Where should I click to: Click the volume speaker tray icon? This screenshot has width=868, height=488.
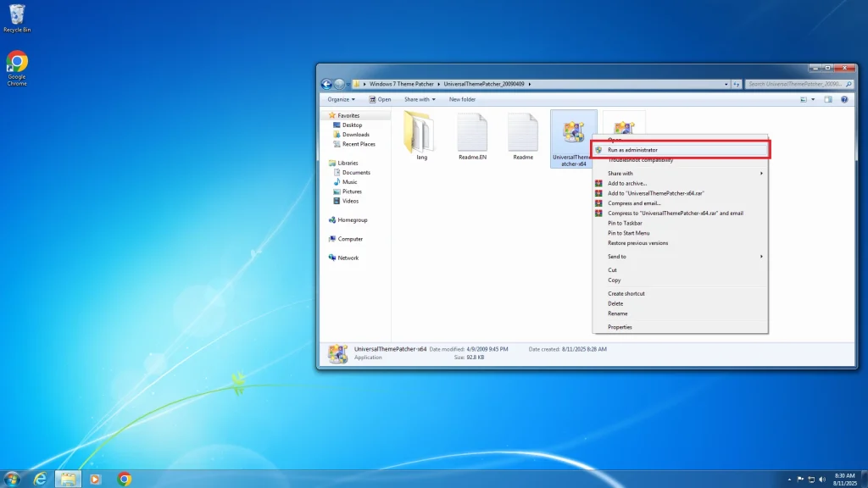pyautogui.click(x=822, y=480)
